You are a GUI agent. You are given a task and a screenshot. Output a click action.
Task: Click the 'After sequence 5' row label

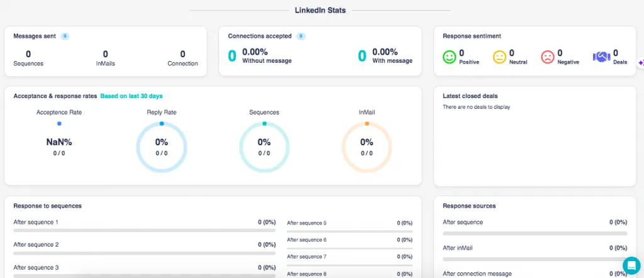point(307,223)
